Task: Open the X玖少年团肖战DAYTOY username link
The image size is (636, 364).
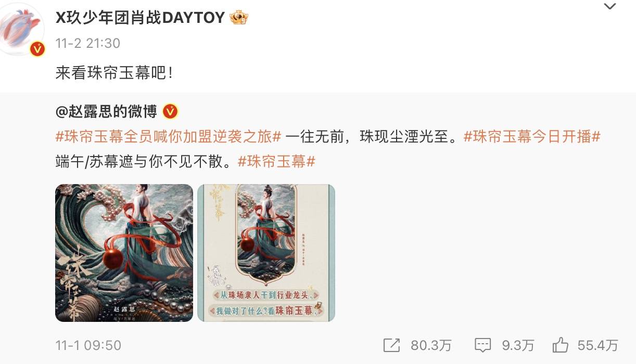Action: tap(140, 18)
